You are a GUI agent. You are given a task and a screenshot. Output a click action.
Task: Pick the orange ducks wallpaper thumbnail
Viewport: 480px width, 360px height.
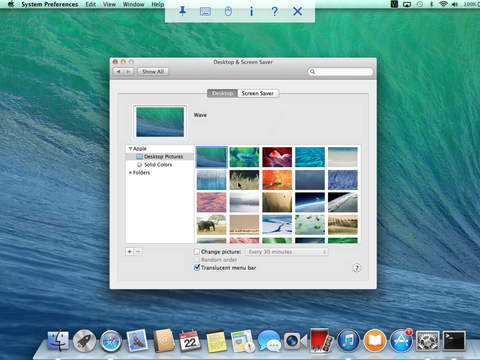pyautogui.click(x=277, y=180)
